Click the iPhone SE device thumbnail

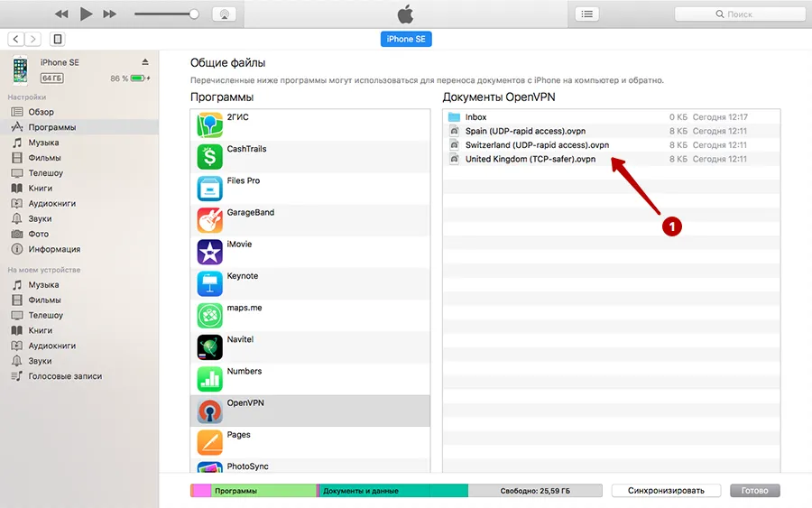(x=20, y=69)
